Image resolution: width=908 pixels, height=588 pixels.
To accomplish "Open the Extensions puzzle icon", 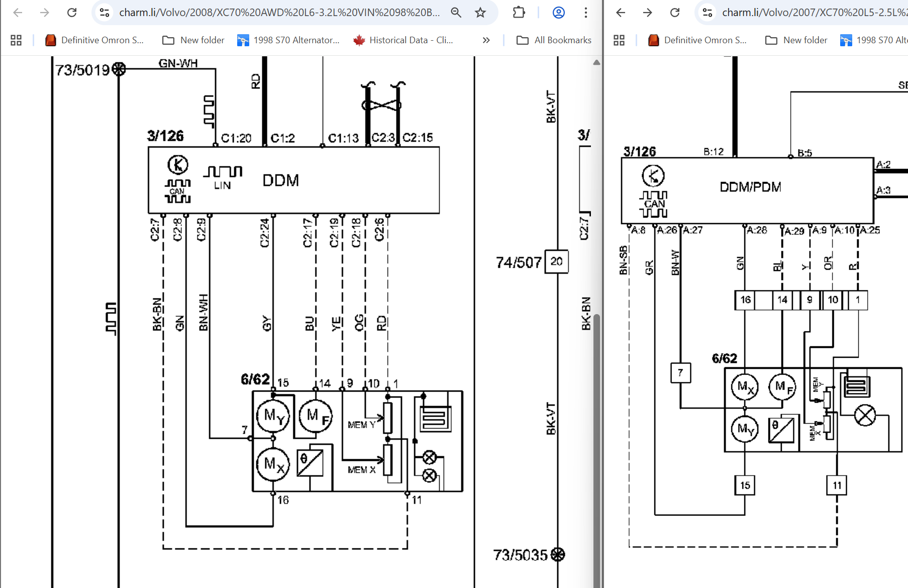I will (x=519, y=13).
